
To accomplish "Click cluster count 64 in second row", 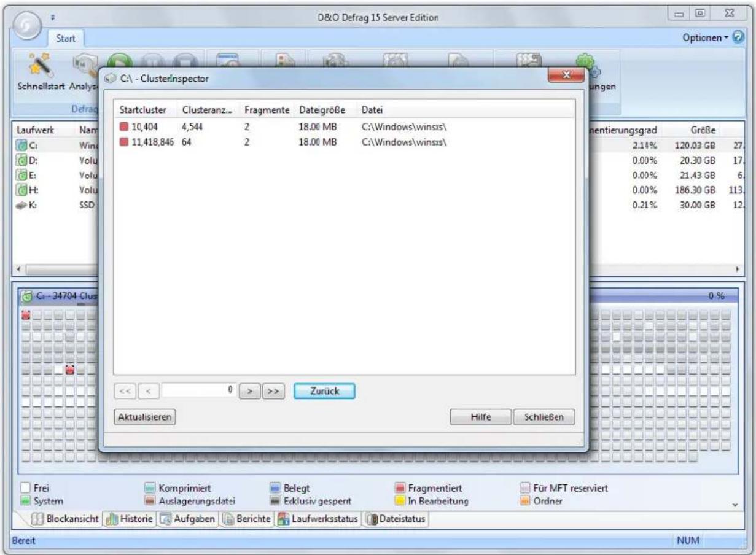I will click(x=187, y=142).
